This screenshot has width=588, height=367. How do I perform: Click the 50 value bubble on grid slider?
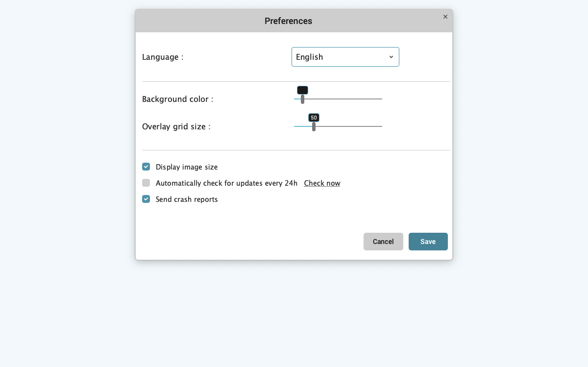pyautogui.click(x=314, y=118)
